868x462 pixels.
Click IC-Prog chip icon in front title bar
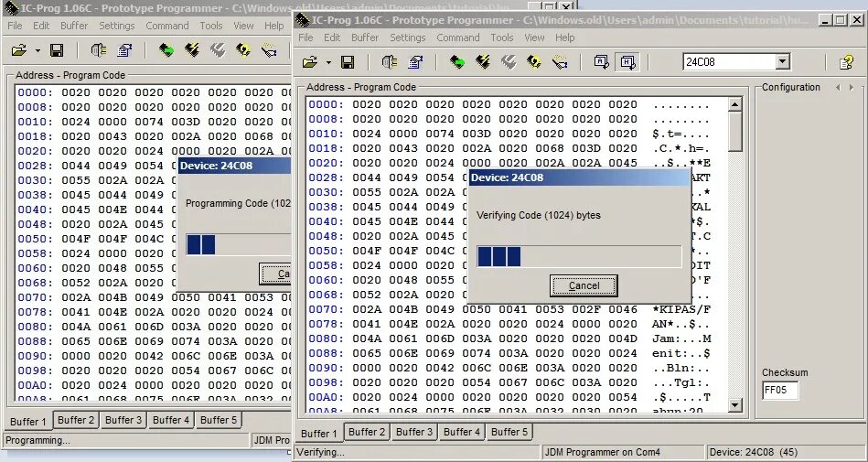click(x=302, y=20)
